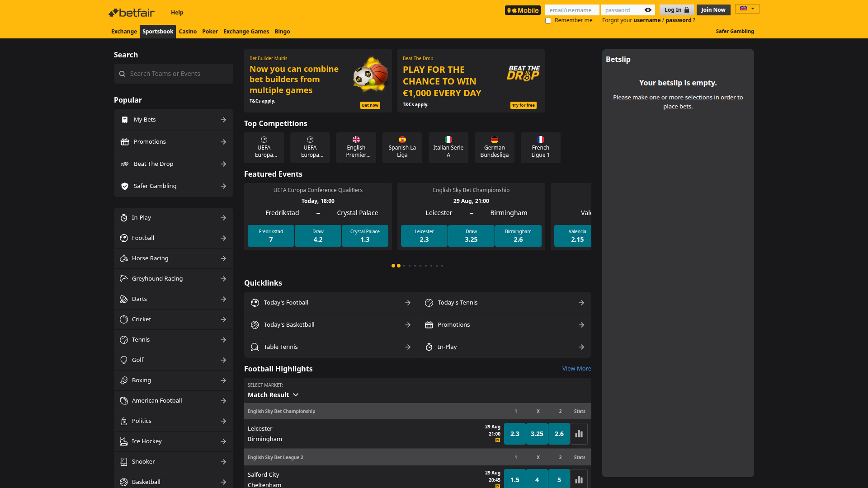
Task: Click the View More football link
Action: click(576, 368)
